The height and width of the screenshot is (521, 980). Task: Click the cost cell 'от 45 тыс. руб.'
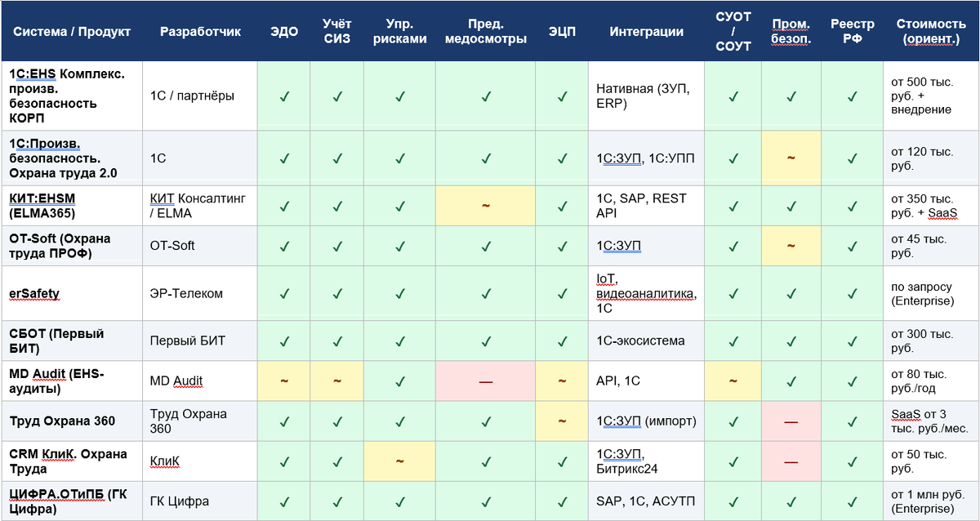[932, 246]
